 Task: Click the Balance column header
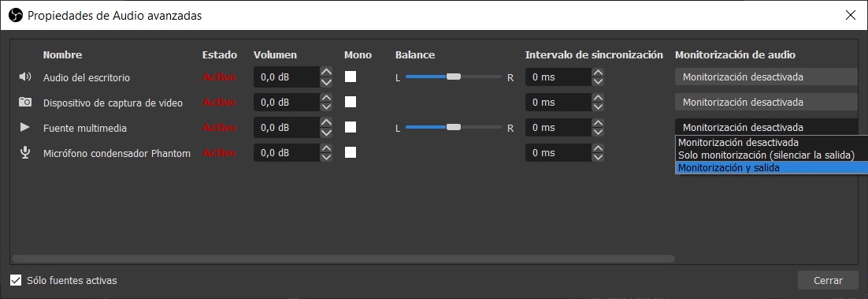415,55
